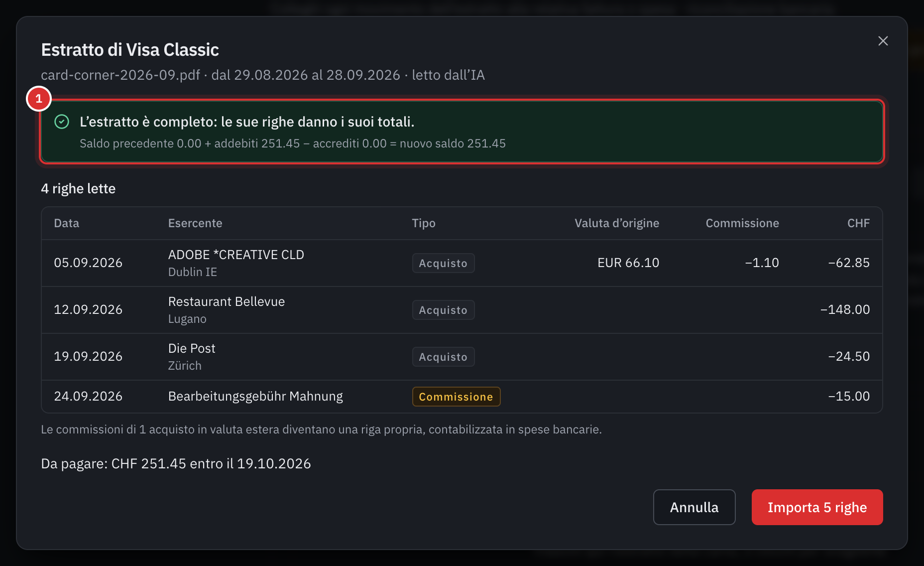Click the note about commissioni in valuta estera
The width and height of the screenshot is (924, 566).
coord(321,429)
